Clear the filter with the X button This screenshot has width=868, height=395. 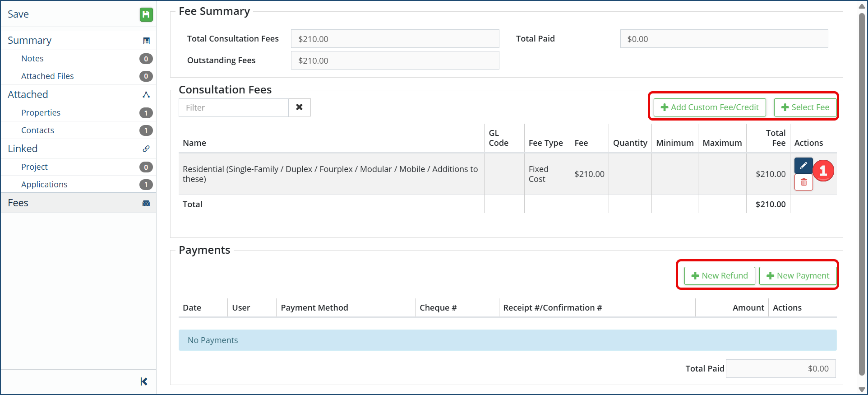pos(299,107)
